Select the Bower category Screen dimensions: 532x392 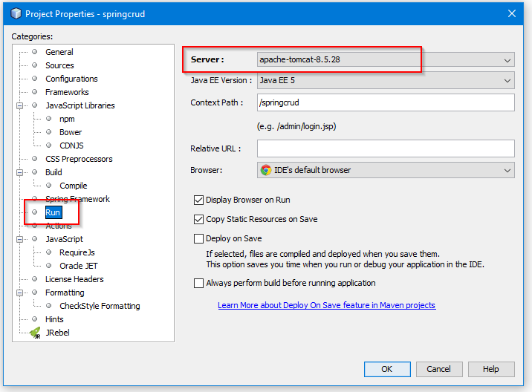click(71, 132)
